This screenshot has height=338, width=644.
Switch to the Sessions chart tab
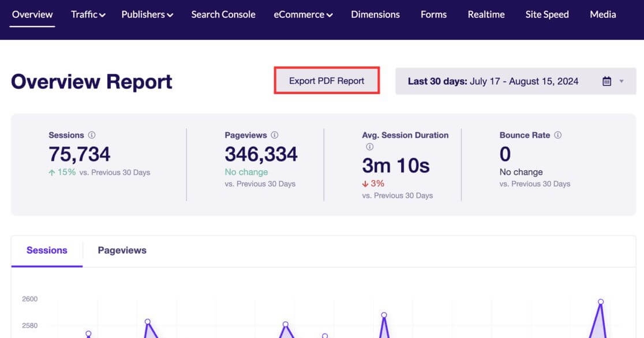(x=47, y=250)
